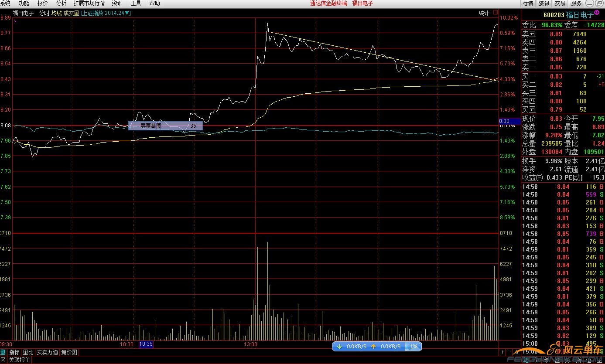The height and width of the screenshot is (364, 605).
Task: Open the 分析 menu
Action: [x=61, y=3]
